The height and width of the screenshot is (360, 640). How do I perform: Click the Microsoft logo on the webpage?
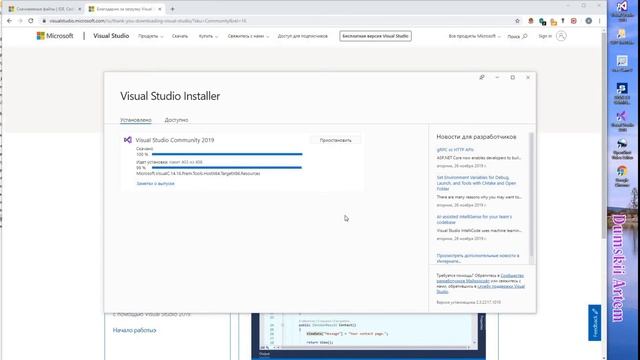tap(55, 36)
